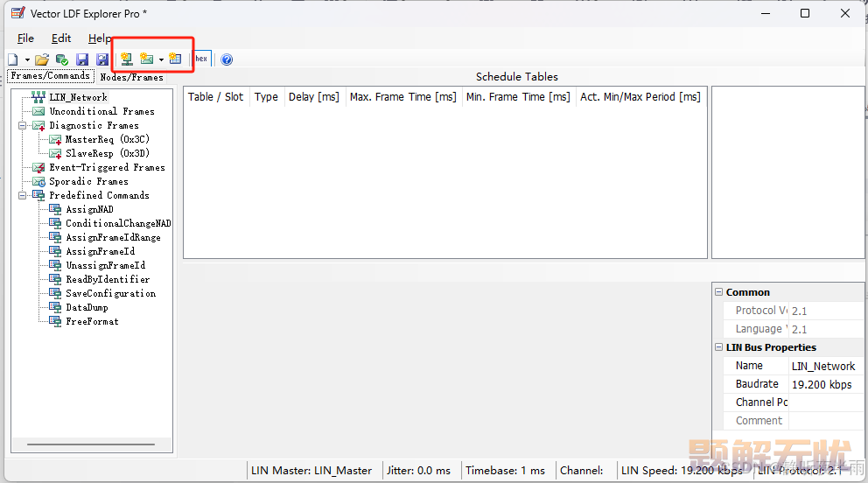This screenshot has width=868, height=483.
Task: Create a new LDF file with New icon
Action: tap(13, 59)
